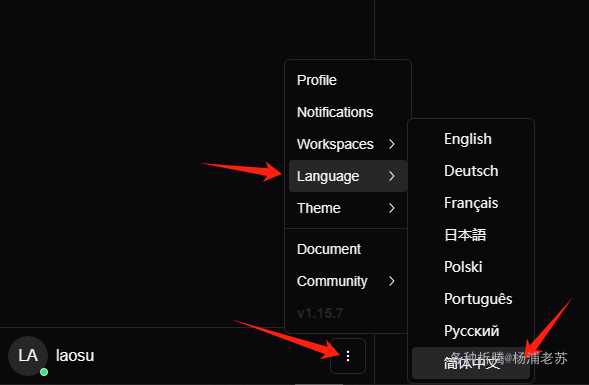Image resolution: width=589 pixels, height=385 pixels.
Task: Click the LA user avatar
Action: click(28, 356)
